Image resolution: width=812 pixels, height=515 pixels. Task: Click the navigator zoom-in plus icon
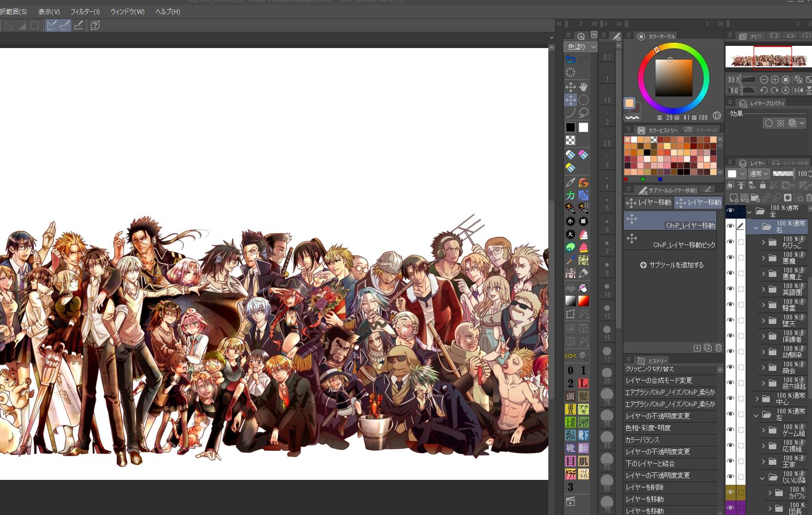tap(775, 79)
